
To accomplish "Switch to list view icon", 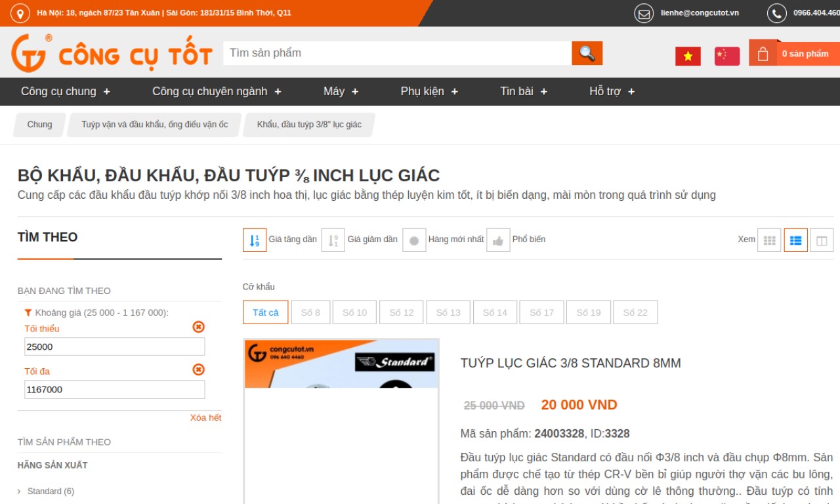I will tap(795, 240).
